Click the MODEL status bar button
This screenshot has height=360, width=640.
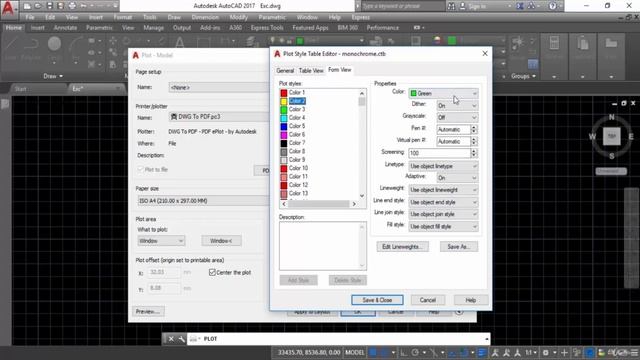point(354,352)
